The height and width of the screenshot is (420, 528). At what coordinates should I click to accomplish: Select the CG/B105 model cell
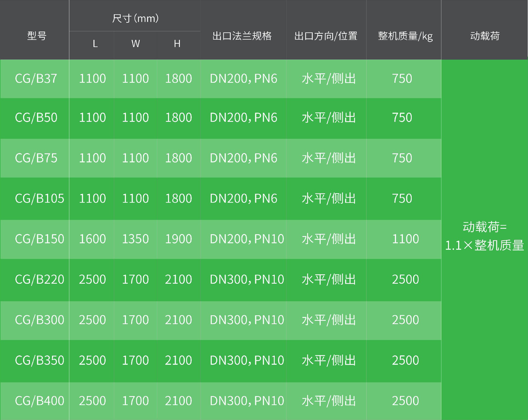[39, 198]
